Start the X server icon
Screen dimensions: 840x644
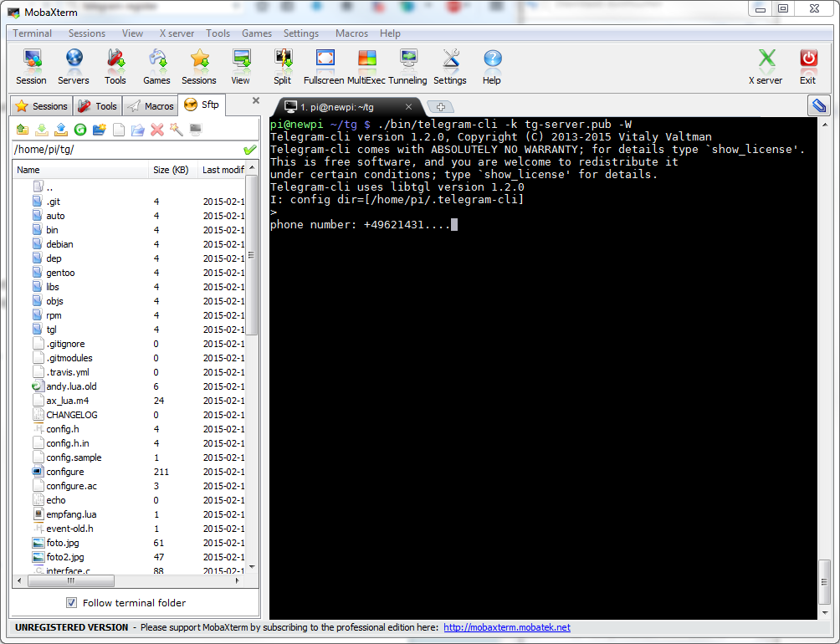click(x=766, y=66)
